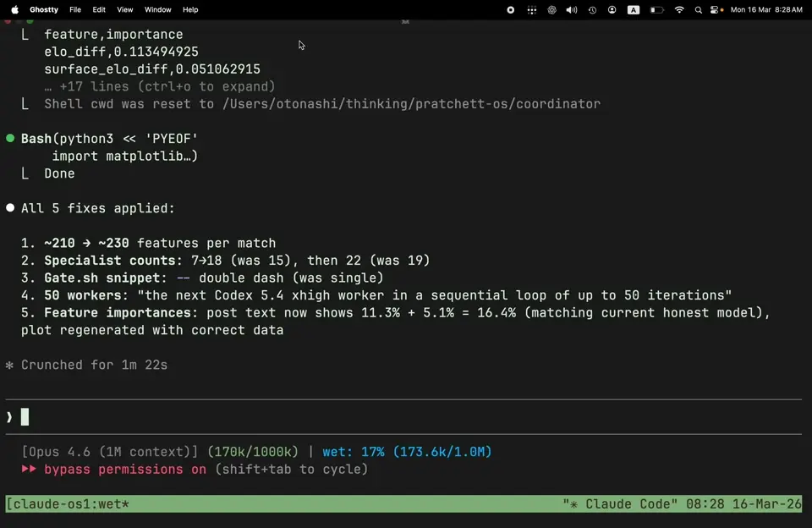
Task: Click the 'Crunched for 1m 22s' status text
Action: (94, 366)
